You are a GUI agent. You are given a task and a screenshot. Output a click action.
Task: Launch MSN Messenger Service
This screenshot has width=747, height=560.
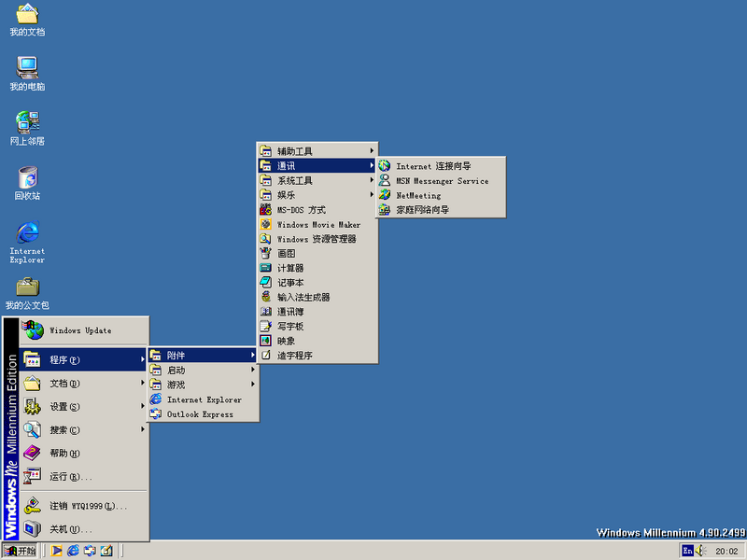(441, 181)
